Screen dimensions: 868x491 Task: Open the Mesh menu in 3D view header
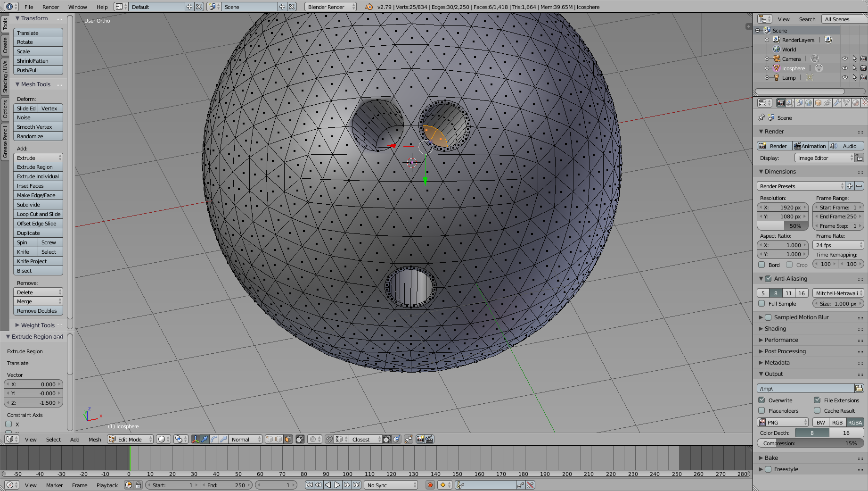[x=95, y=440]
